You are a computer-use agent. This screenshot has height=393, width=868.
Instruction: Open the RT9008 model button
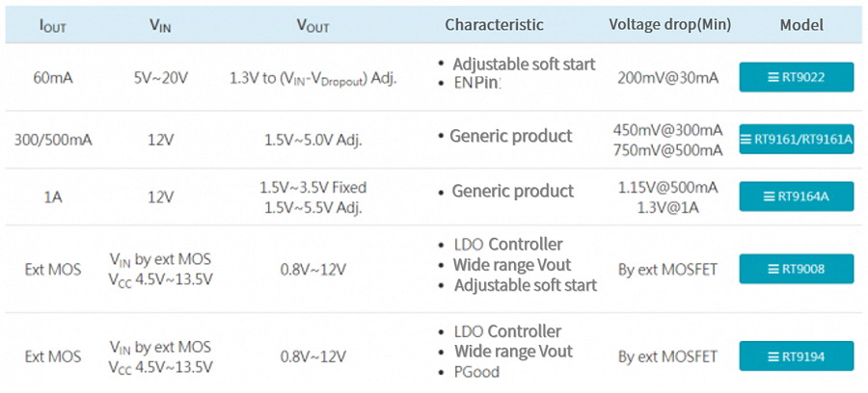point(796,269)
